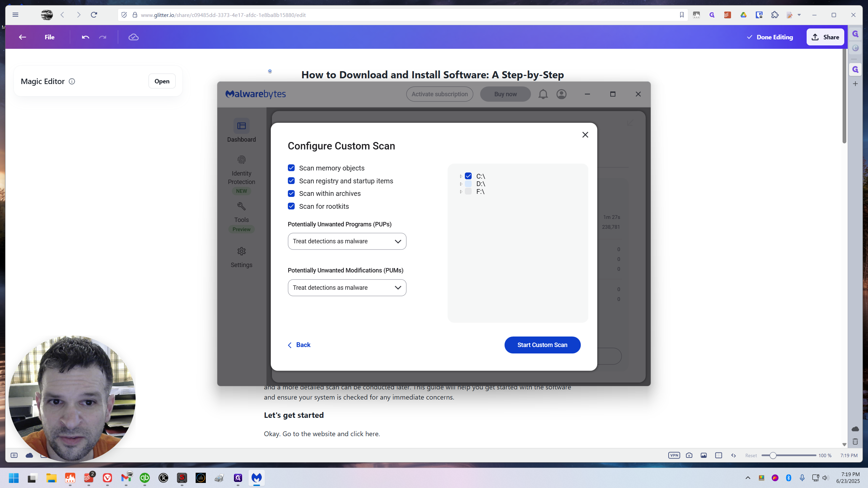Screen dimensions: 868x488
Task: Show hidden system tray icons
Action: [x=748, y=478]
